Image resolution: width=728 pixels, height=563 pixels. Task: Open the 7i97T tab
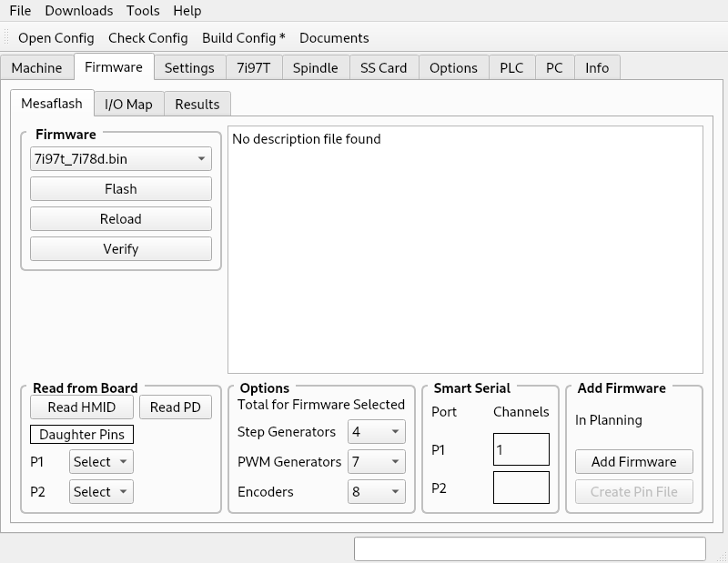[x=254, y=68]
